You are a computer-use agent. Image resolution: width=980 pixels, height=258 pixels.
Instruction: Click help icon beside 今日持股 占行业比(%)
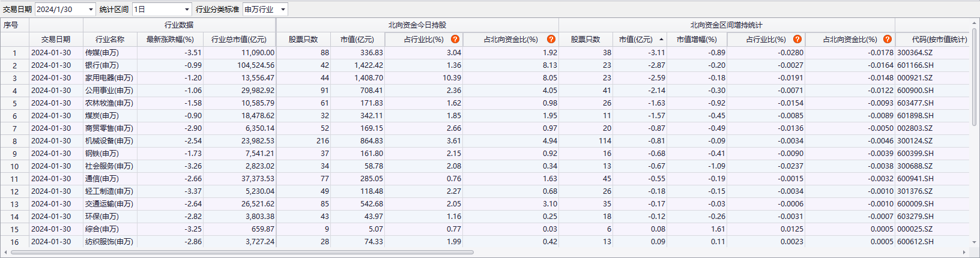click(455, 39)
